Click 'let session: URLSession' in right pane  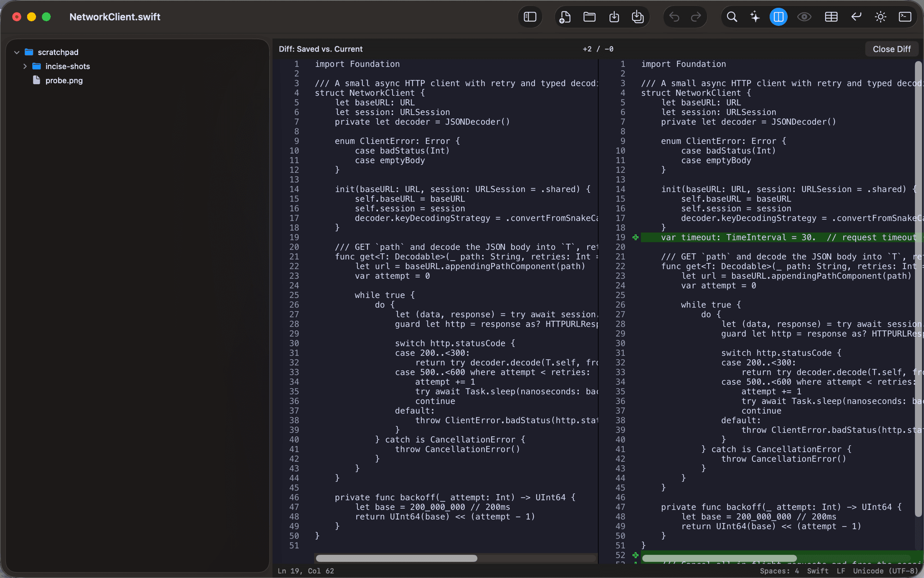[718, 112]
